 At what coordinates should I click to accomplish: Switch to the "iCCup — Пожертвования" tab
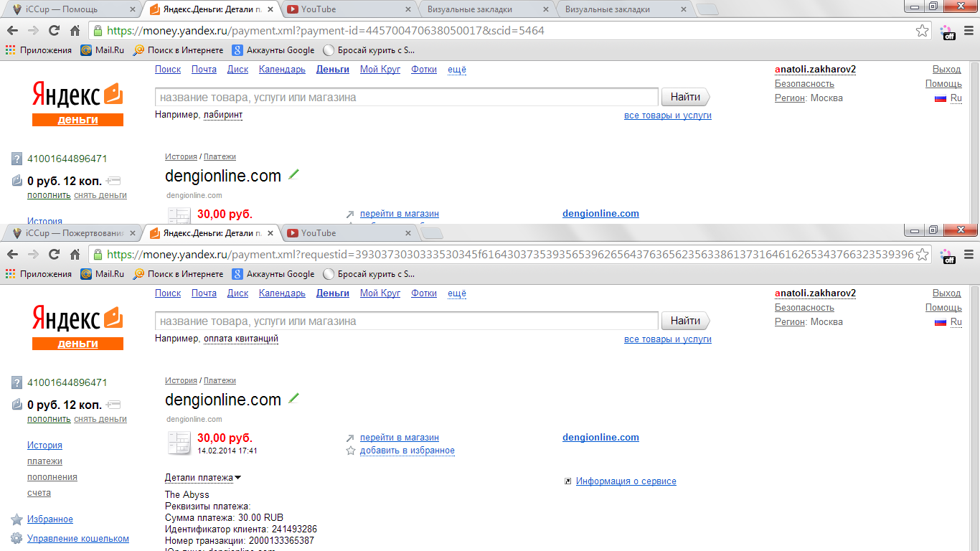click(70, 233)
